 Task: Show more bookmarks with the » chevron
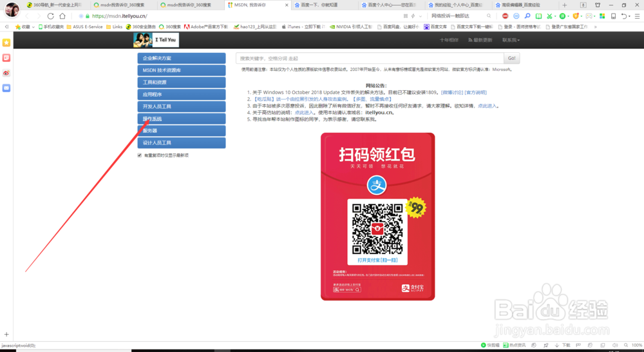(x=596, y=26)
